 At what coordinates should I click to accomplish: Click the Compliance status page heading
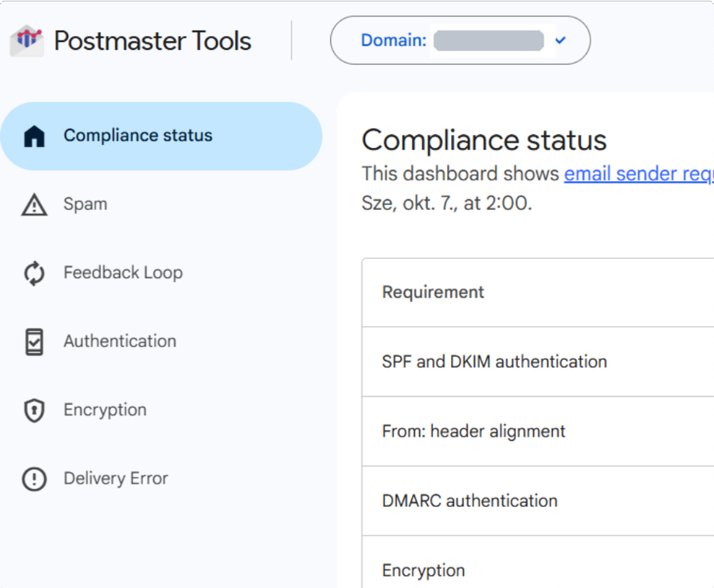point(484,140)
